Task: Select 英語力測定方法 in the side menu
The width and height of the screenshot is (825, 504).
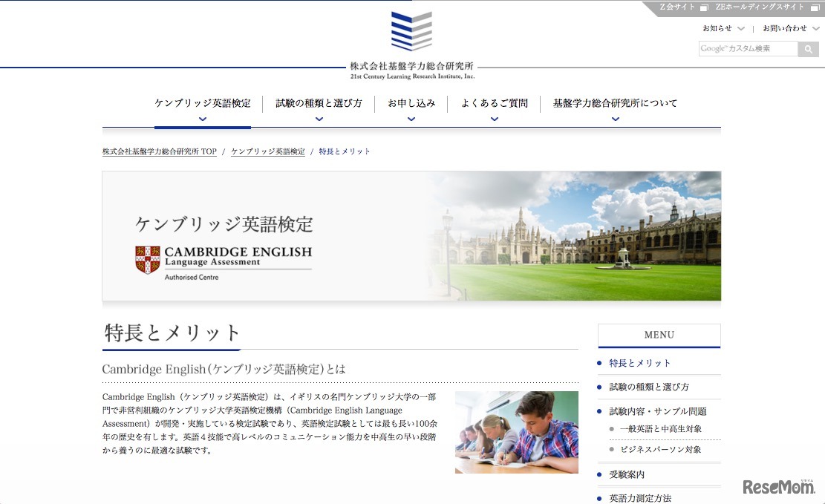Action: tap(640, 498)
